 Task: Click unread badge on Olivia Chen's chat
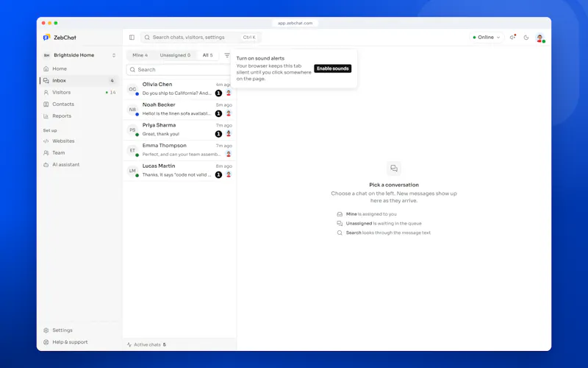tap(218, 93)
